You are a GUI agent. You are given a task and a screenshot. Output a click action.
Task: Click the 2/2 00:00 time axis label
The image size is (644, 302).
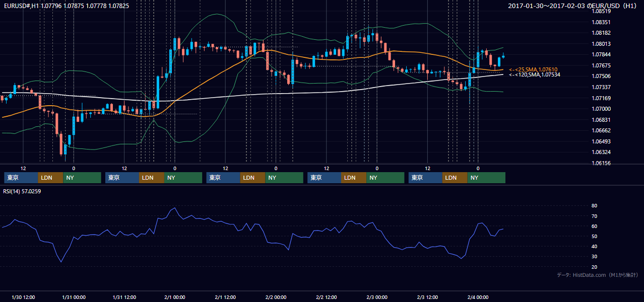tap(276, 297)
